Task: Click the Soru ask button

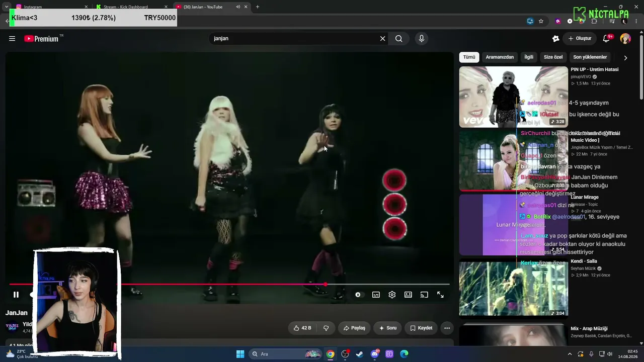Action: pos(388,328)
